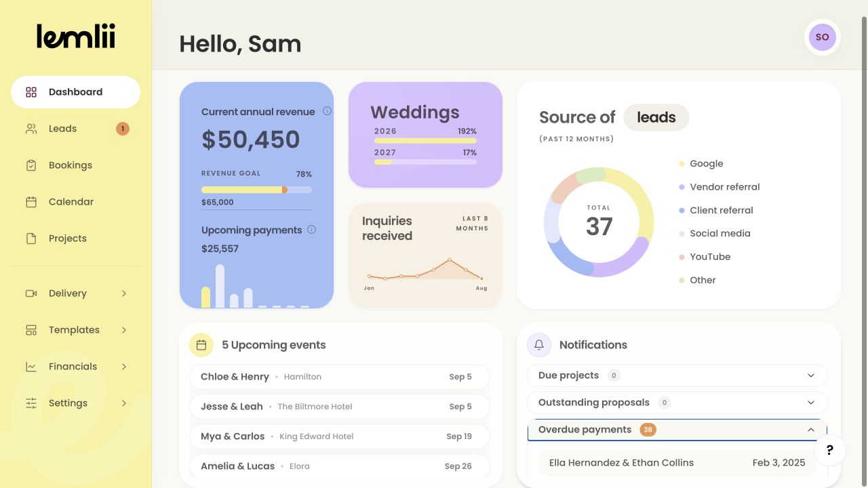868x488 pixels.
Task: Click the Calendar icon in sidebar
Action: 31,202
